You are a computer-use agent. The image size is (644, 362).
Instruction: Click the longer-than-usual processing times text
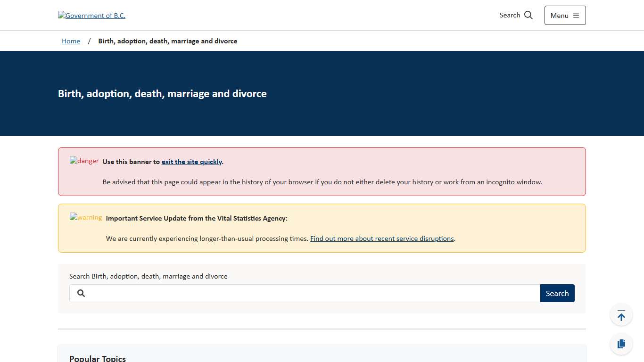(x=207, y=239)
